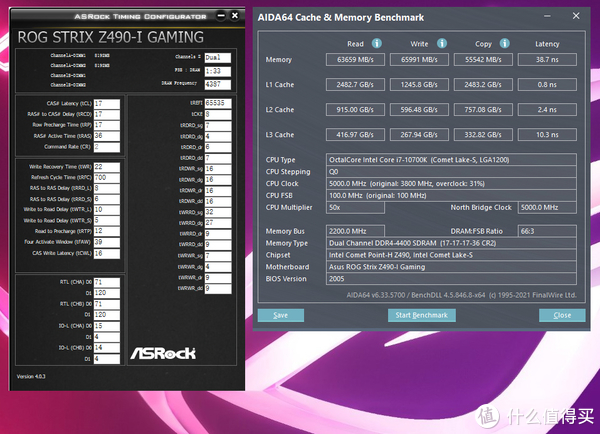Click the Motherboard field in AIDA64
600x434 pixels.
click(x=451, y=267)
